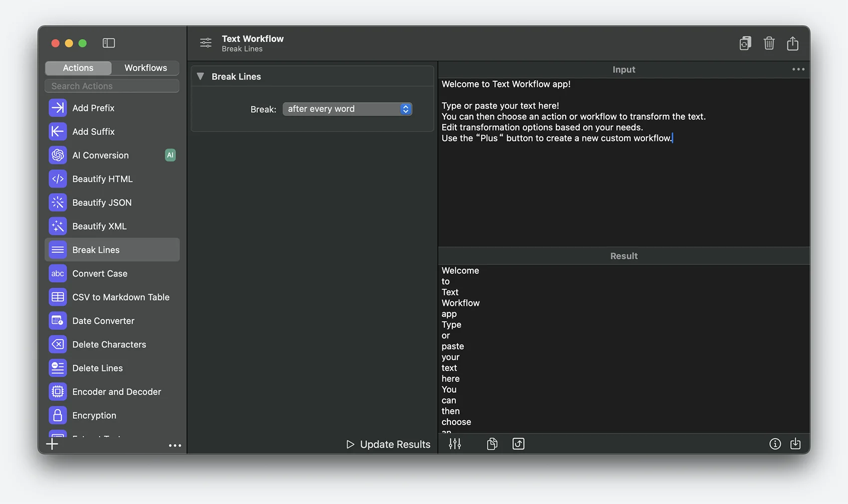Viewport: 848px width, 504px height.
Task: Open the info icon in the bottom bar
Action: click(775, 444)
